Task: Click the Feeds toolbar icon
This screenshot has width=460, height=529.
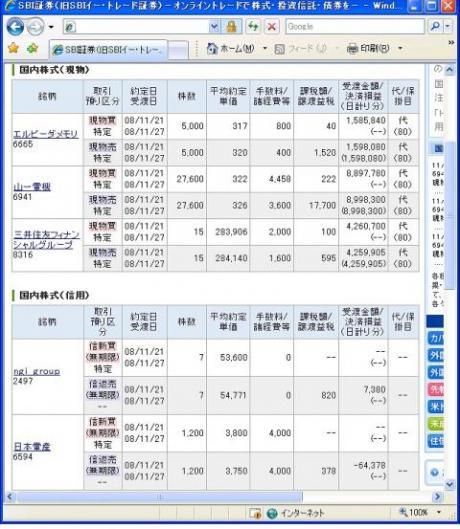Action: [280, 49]
